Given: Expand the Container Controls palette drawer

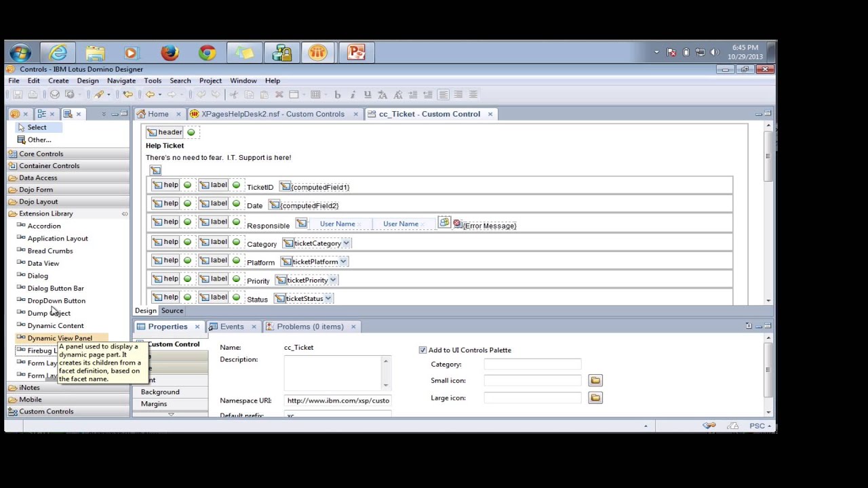Looking at the screenshot, I should click(x=68, y=166).
